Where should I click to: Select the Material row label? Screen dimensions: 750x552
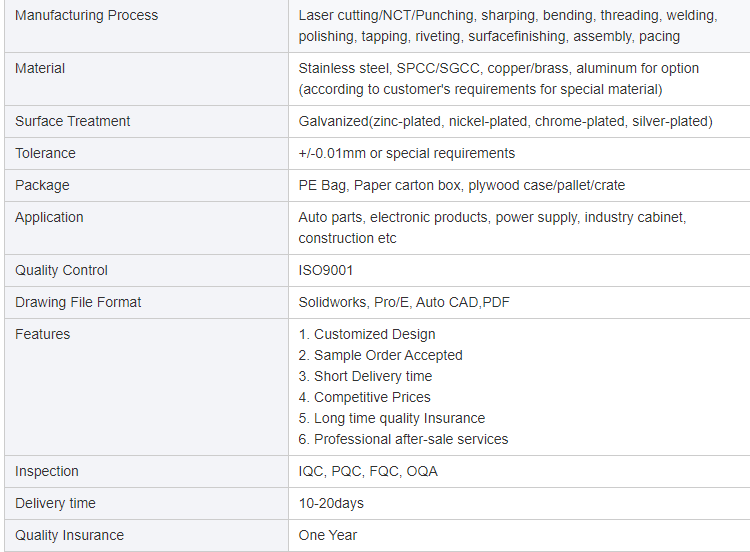40,68
